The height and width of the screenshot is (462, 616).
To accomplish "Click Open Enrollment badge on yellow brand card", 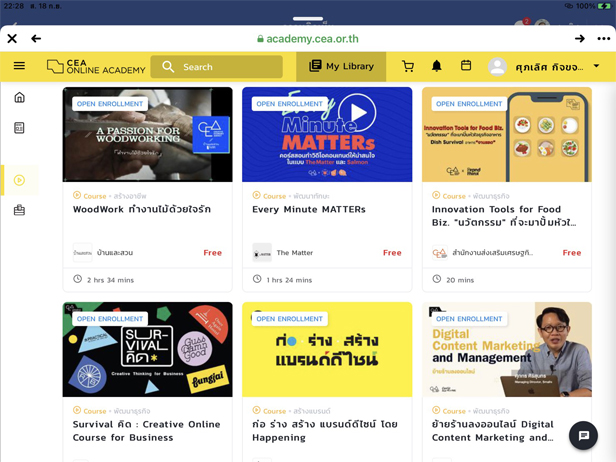I will click(x=290, y=319).
